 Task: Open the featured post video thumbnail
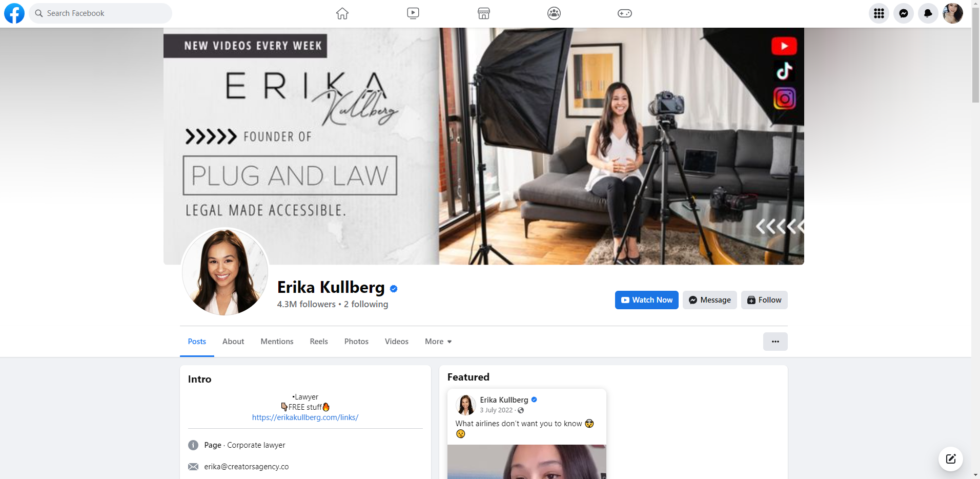click(527, 462)
